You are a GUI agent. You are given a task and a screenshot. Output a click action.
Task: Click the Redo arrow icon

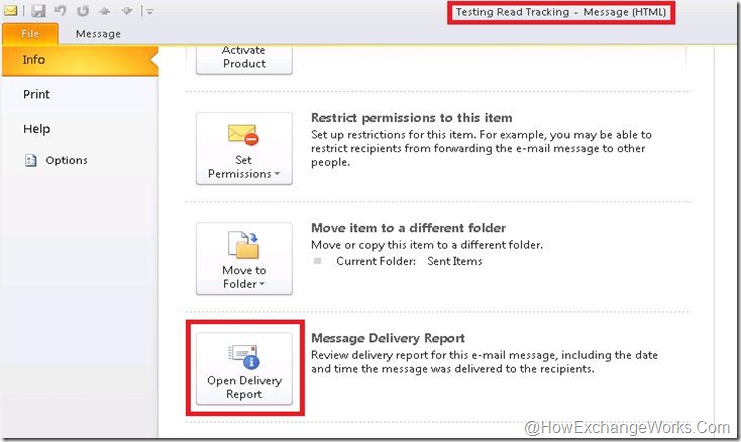pos(83,10)
